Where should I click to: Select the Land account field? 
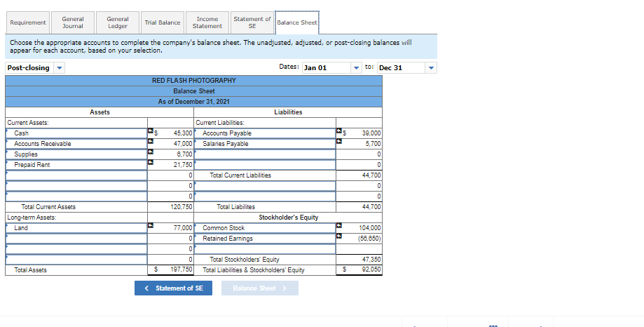(x=76, y=228)
